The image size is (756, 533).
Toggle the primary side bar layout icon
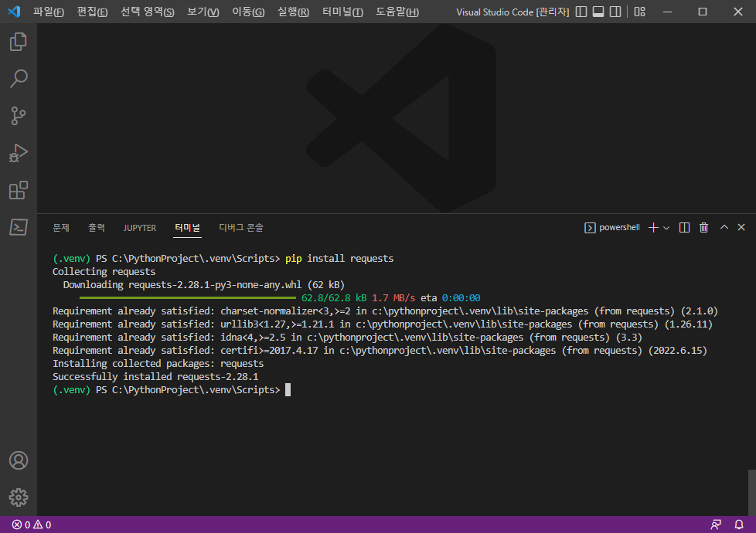pyautogui.click(x=581, y=12)
